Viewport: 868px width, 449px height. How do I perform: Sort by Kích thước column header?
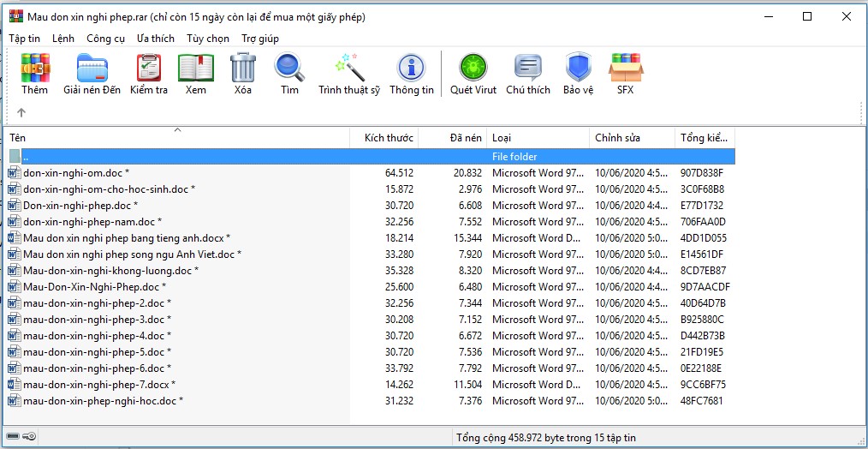click(384, 137)
